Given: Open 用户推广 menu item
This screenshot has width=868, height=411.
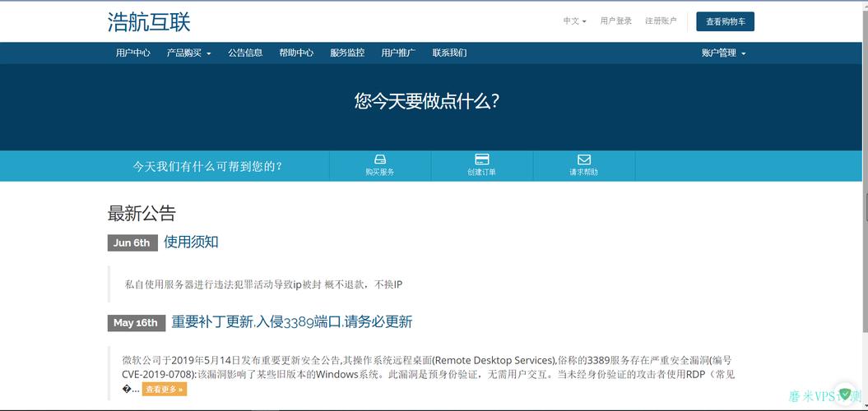Looking at the screenshot, I should click(398, 53).
